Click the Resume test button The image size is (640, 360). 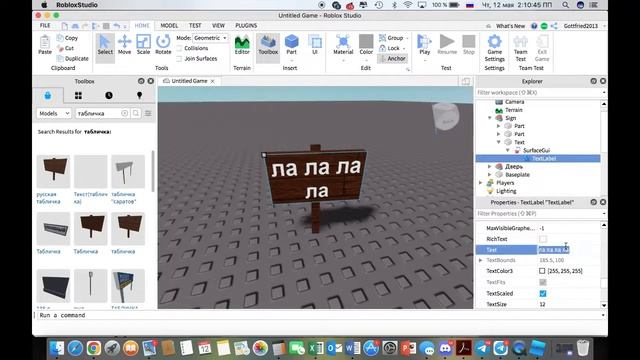tap(447, 45)
